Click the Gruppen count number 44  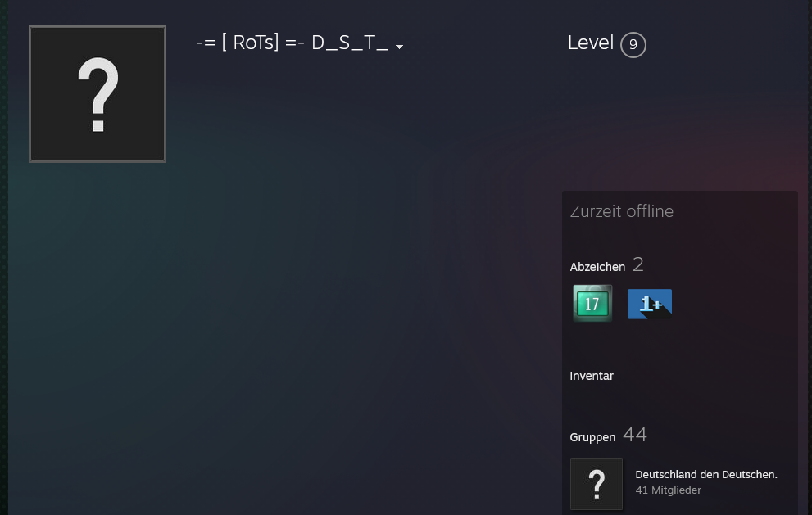tap(635, 435)
